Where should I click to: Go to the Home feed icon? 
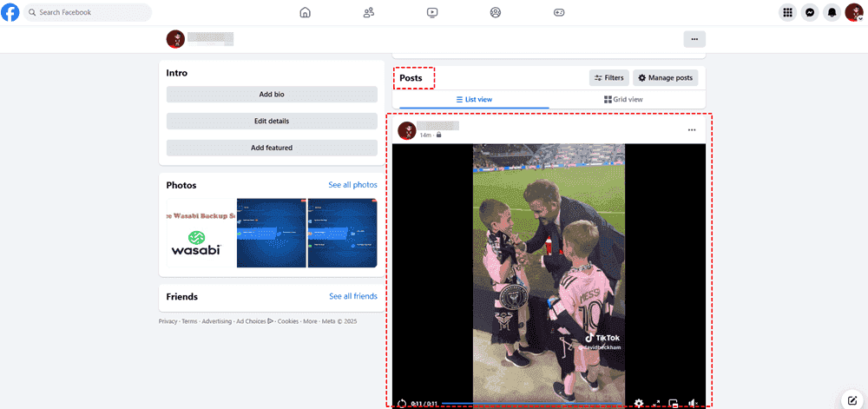click(305, 12)
